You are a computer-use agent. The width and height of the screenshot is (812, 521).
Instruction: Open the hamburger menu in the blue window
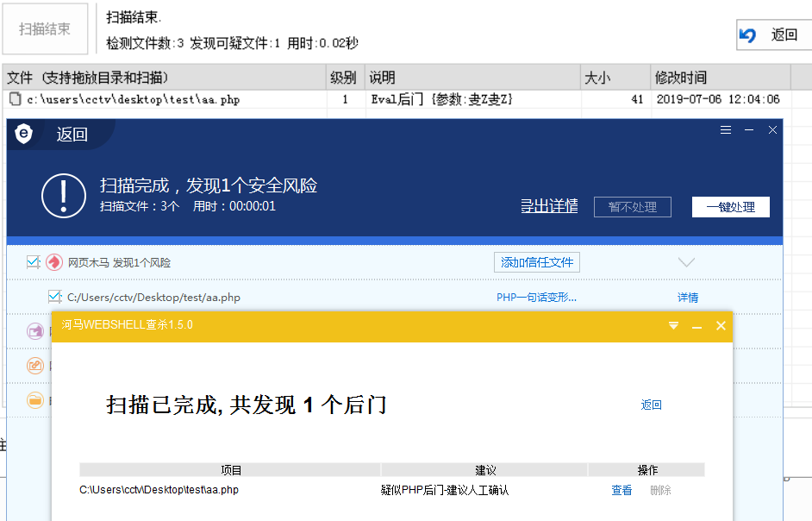pyautogui.click(x=726, y=130)
